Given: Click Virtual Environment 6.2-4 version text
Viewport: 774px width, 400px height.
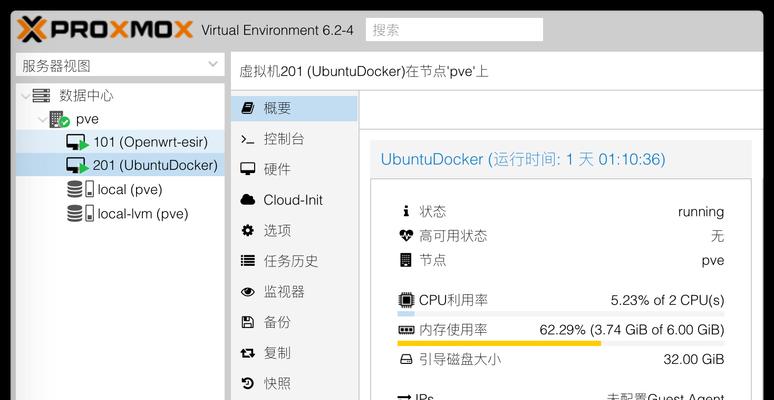Looking at the screenshot, I should click(277, 30).
